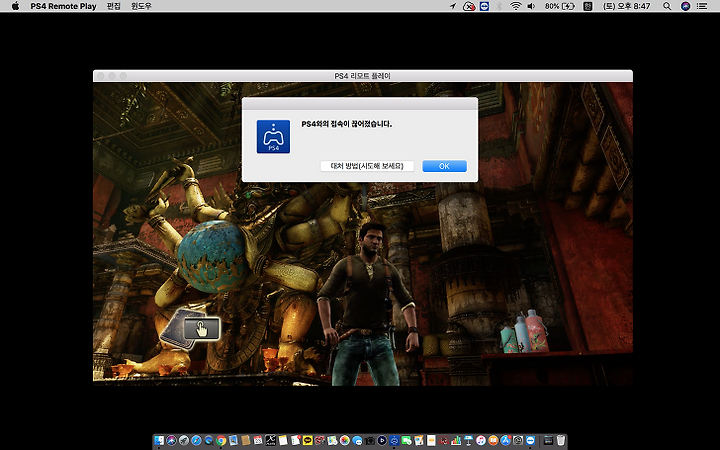Screen dimensions: 720x450
Task: Open FaceTime from the Dock
Action: point(406,440)
